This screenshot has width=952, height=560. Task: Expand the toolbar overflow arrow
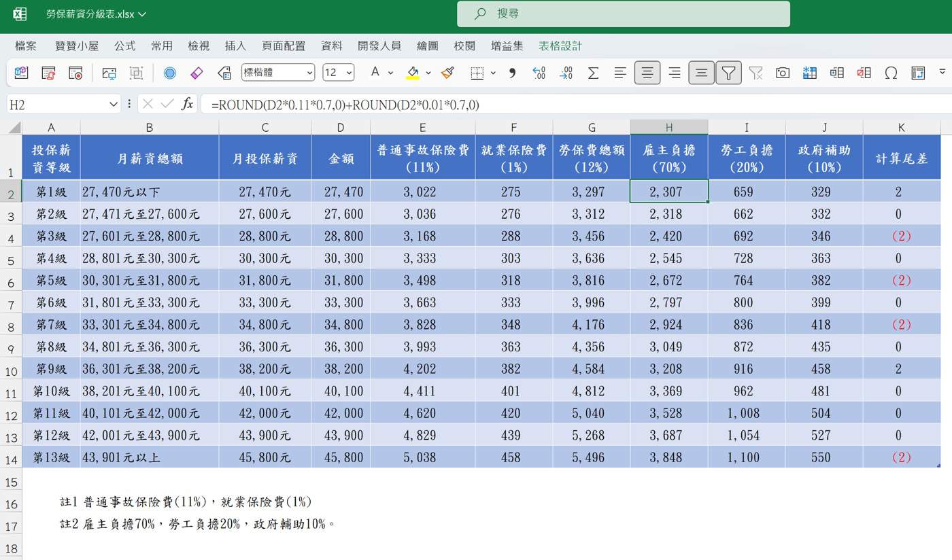pyautogui.click(x=942, y=71)
